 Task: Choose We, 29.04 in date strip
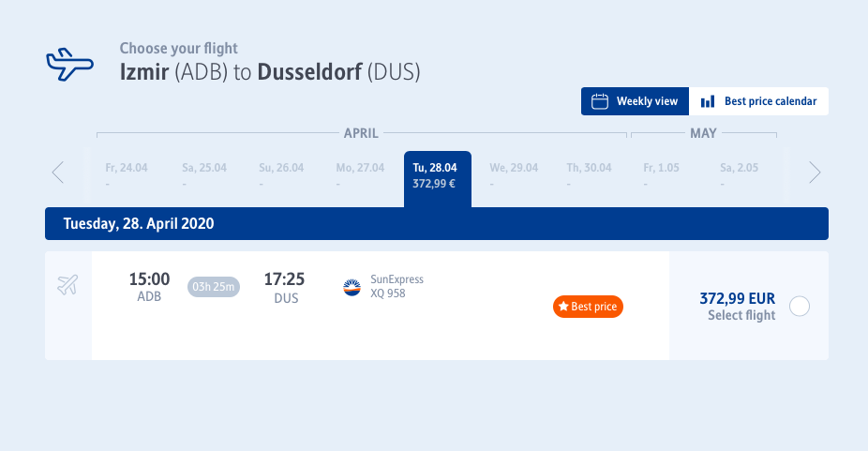[x=514, y=174]
